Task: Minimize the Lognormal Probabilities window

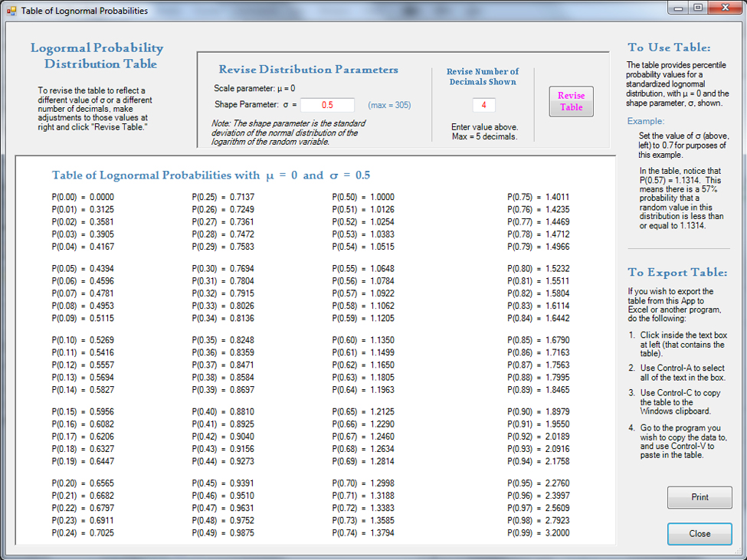Action: tap(677, 8)
